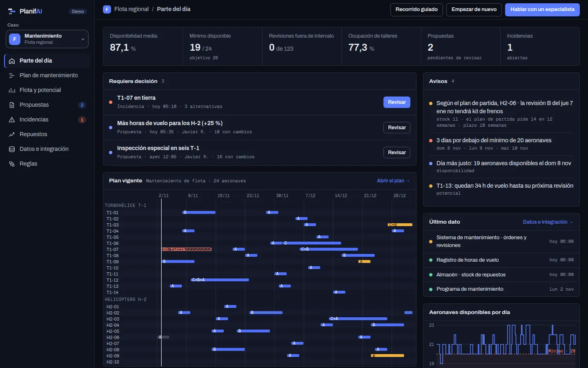Screen dimensions: 588x368
Task: Click the Parte del día home icon
Action: pos(12,61)
